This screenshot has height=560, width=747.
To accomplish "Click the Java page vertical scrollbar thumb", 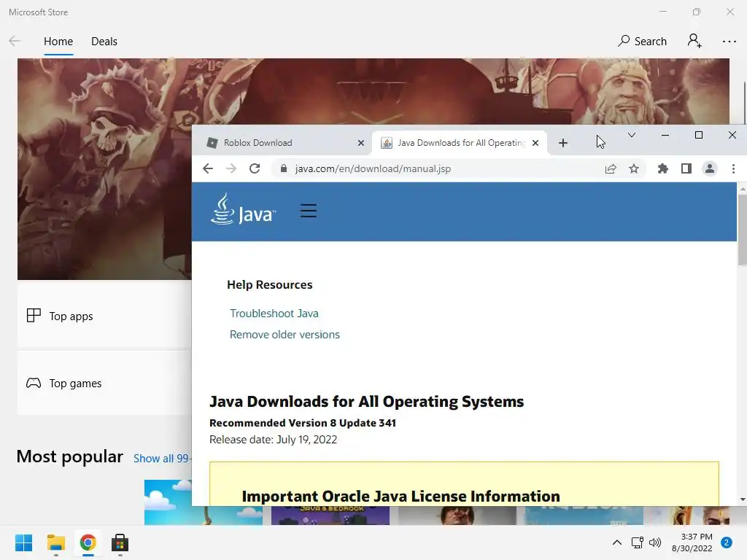I will (742, 230).
